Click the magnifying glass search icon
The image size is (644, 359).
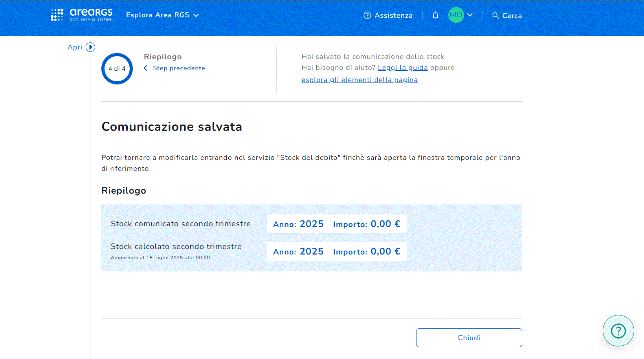click(495, 16)
